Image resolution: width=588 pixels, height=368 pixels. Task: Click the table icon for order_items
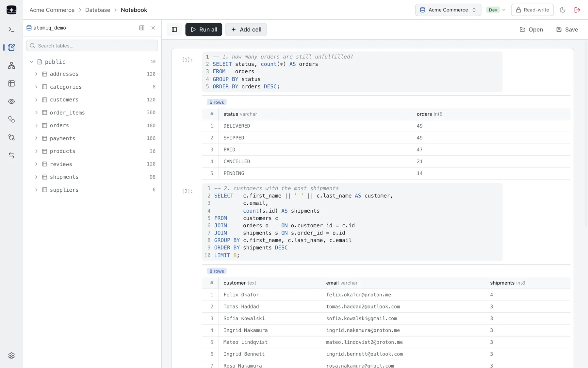(x=45, y=113)
